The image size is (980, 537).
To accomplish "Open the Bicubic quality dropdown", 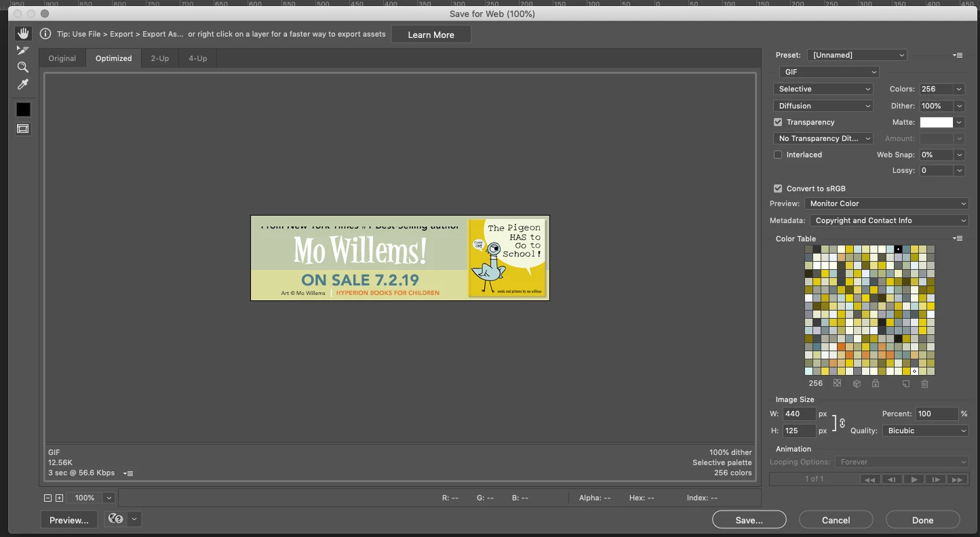I will pyautogui.click(x=926, y=431).
